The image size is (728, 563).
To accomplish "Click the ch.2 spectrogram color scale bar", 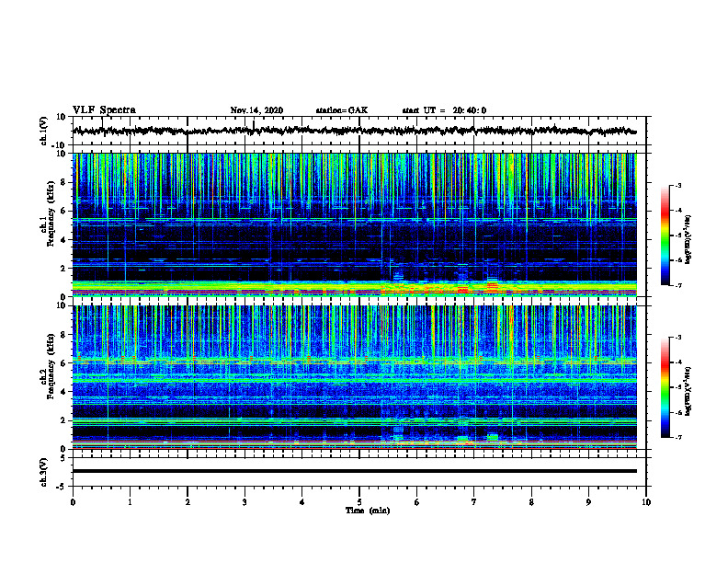I will (665, 387).
